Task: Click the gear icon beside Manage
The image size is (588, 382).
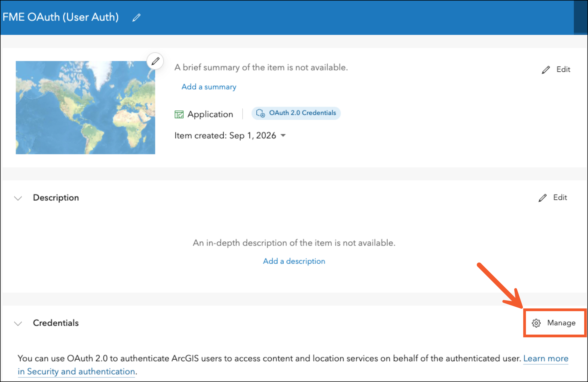Action: [x=536, y=323]
